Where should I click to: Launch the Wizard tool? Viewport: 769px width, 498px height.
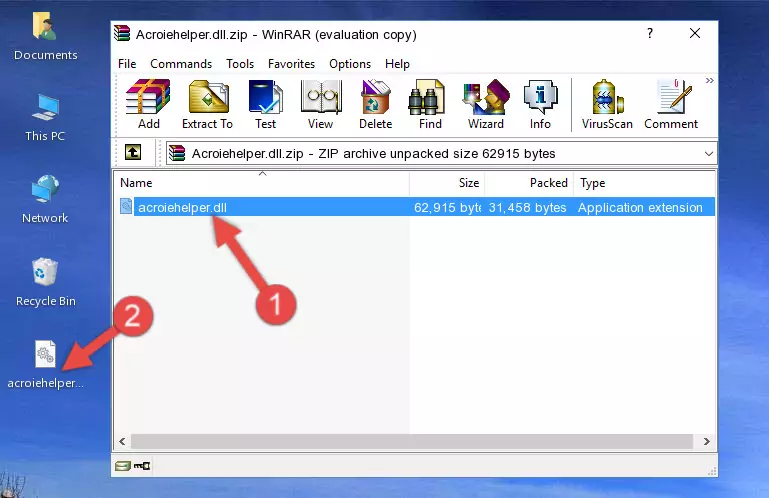click(x=486, y=104)
